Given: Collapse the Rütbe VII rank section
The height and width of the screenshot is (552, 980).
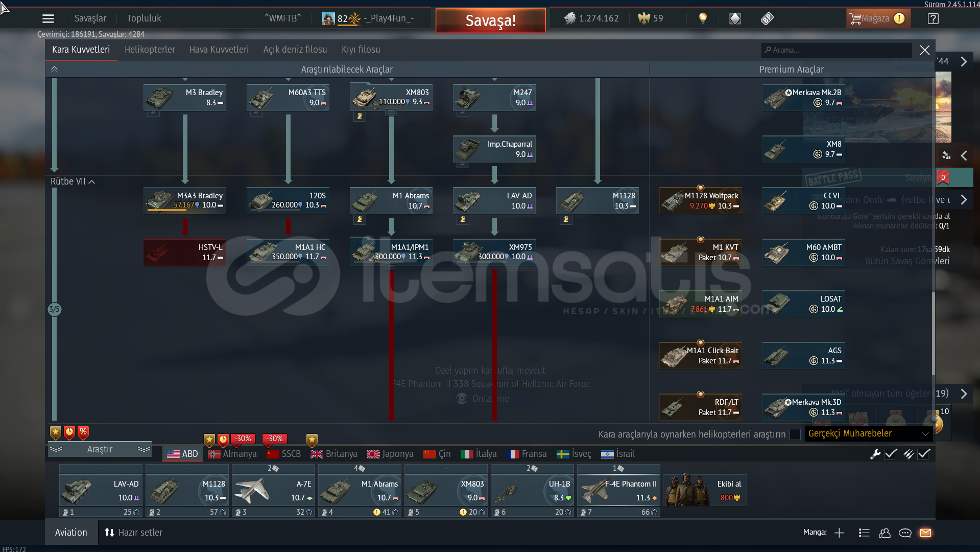Looking at the screenshot, I should [x=73, y=181].
